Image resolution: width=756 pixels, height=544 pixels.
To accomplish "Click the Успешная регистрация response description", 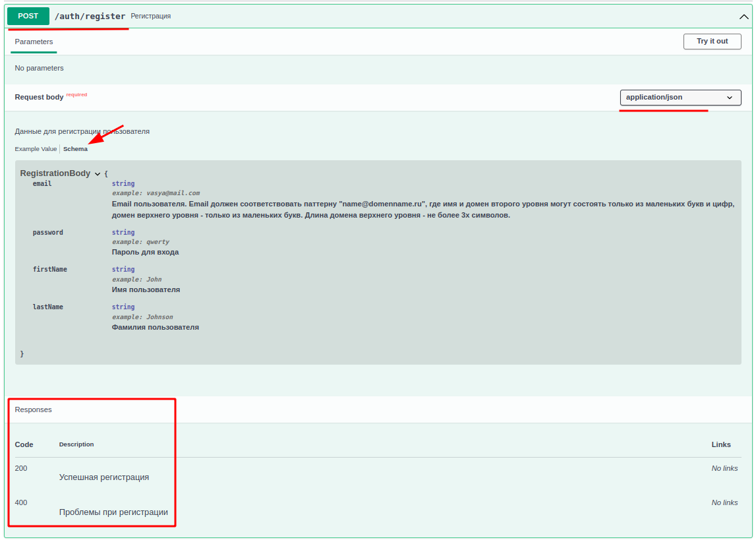I will [x=104, y=477].
